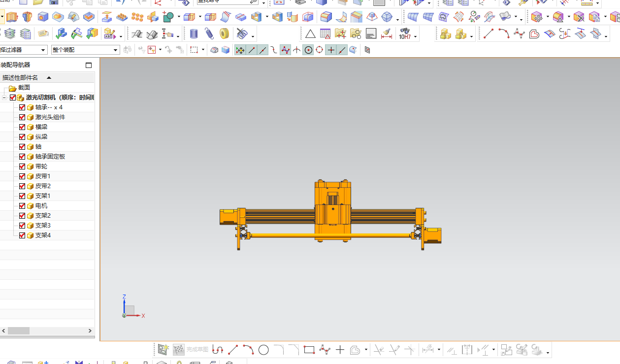Click the Profile tool in bottom sketch toolbar
Screen dimensions: 620x364
218,350
